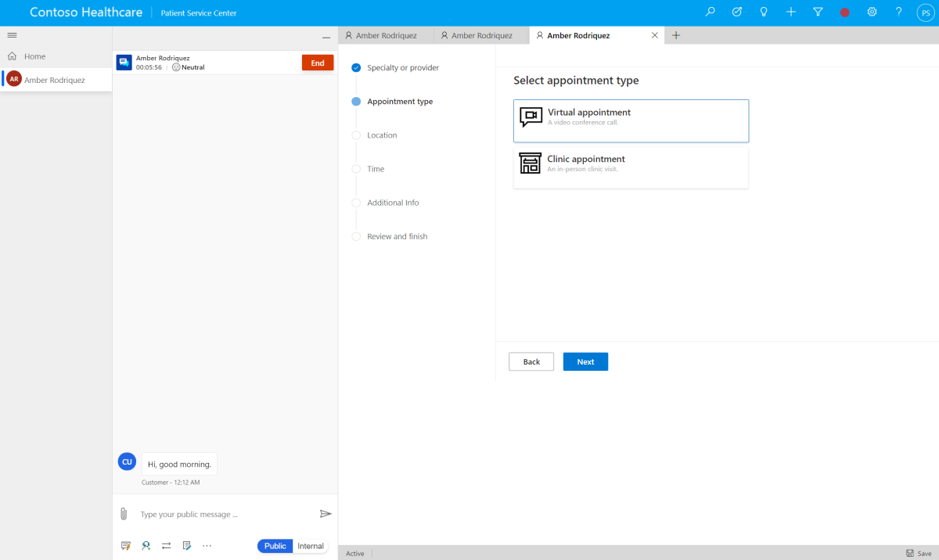The height and width of the screenshot is (560, 939).
Task: Click the CU customer avatar in chat
Action: 127,461
